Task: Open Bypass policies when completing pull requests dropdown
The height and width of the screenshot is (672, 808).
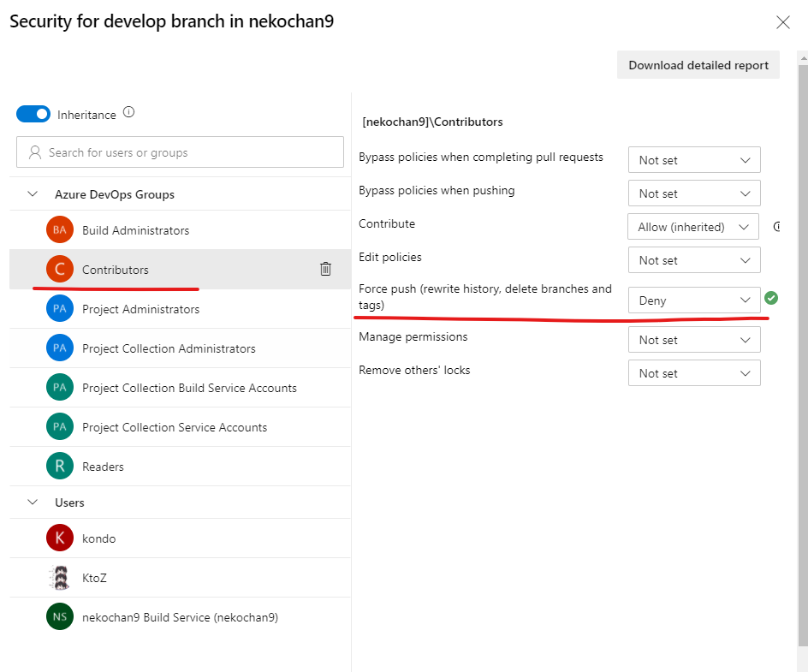Action: (x=694, y=160)
